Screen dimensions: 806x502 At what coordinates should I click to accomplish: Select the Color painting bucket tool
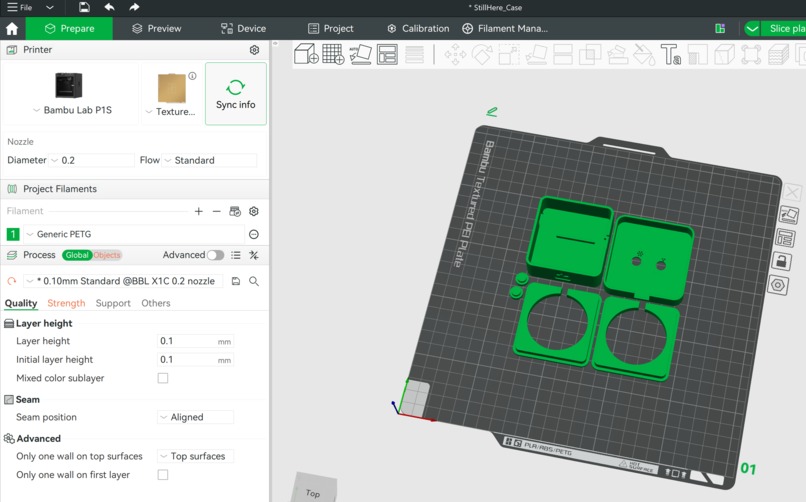[x=644, y=54]
